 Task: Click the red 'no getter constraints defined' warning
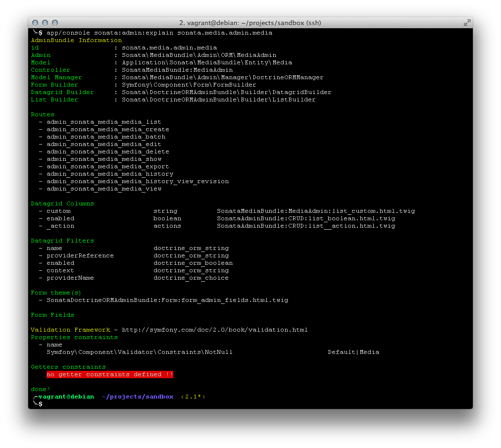tap(109, 375)
